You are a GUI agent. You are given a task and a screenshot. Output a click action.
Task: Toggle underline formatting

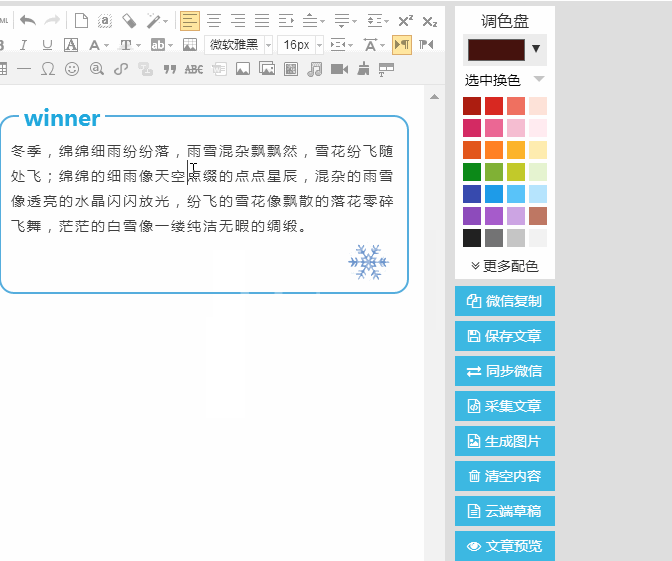47,45
